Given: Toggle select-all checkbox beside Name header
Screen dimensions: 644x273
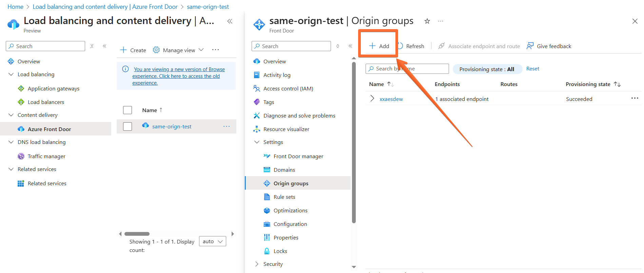Looking at the screenshot, I should tap(128, 110).
